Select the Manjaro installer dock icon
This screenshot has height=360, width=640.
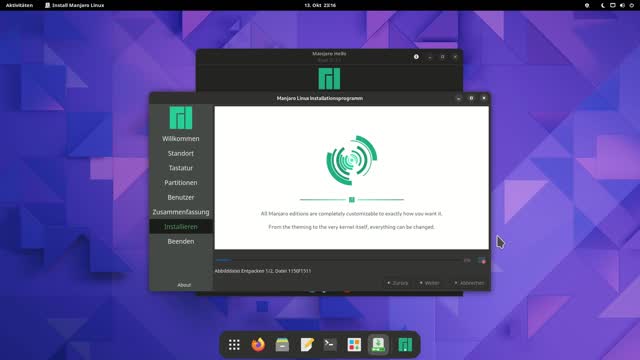[378, 345]
